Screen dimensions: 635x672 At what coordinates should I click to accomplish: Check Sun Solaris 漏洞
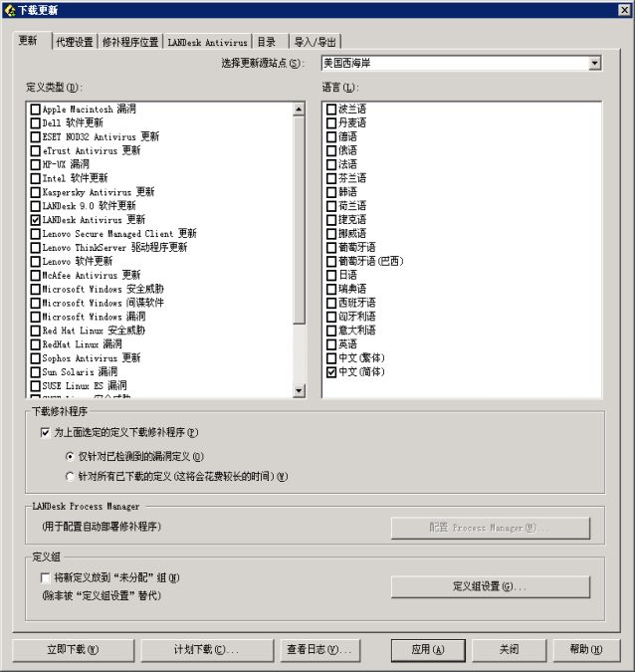pos(36,372)
